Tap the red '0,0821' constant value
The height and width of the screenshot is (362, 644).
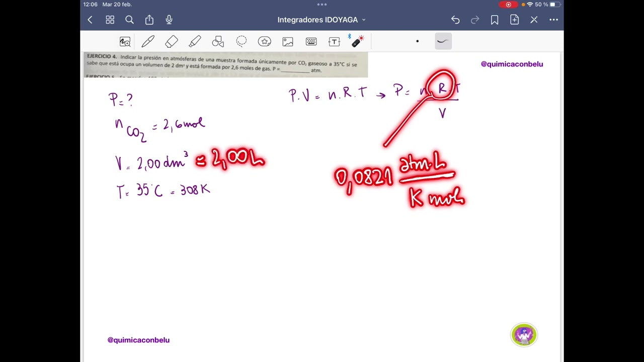[363, 178]
